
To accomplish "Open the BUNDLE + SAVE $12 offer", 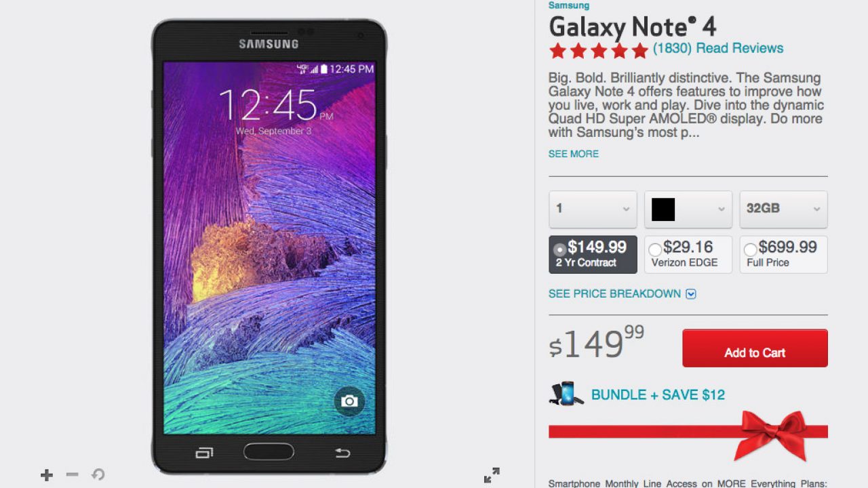I will (658, 394).
